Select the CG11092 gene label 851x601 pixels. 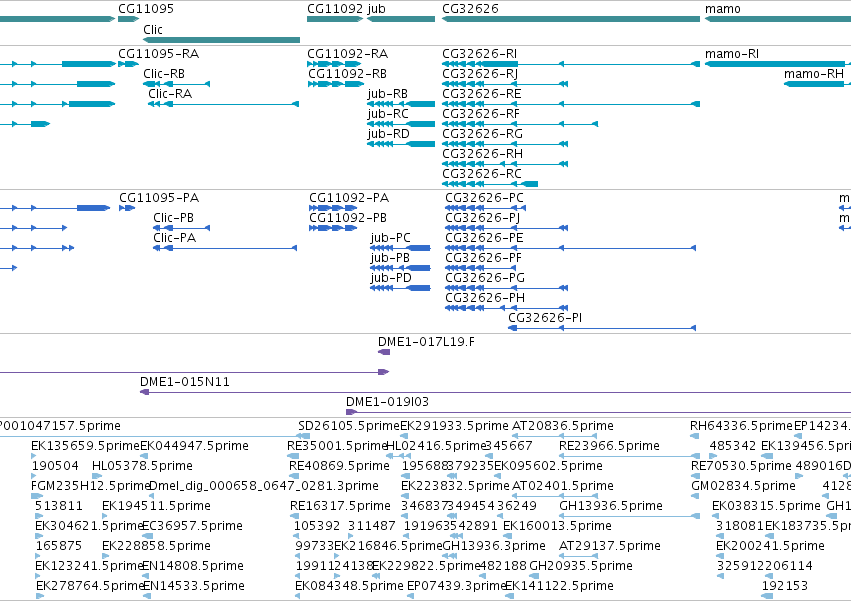[x=335, y=9]
